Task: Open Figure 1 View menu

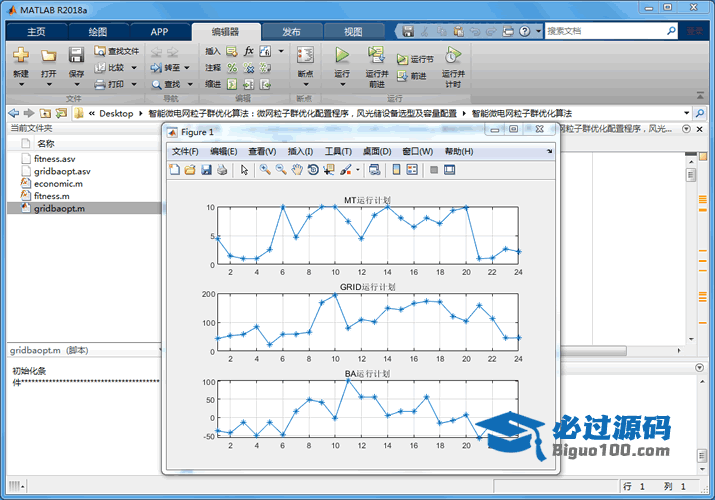Action: (x=262, y=151)
